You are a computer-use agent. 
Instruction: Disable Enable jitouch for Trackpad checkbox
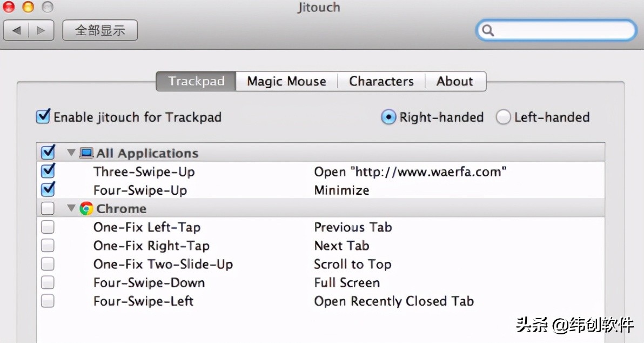[x=43, y=117]
